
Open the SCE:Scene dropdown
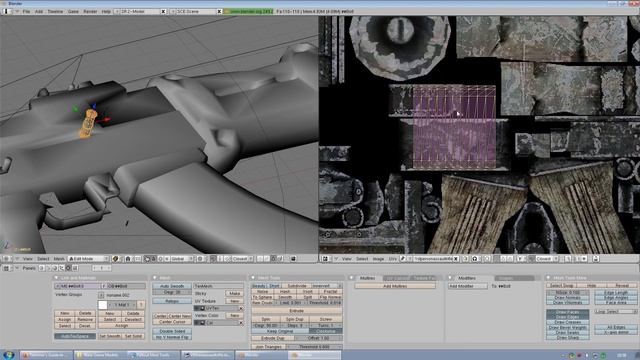(173, 11)
